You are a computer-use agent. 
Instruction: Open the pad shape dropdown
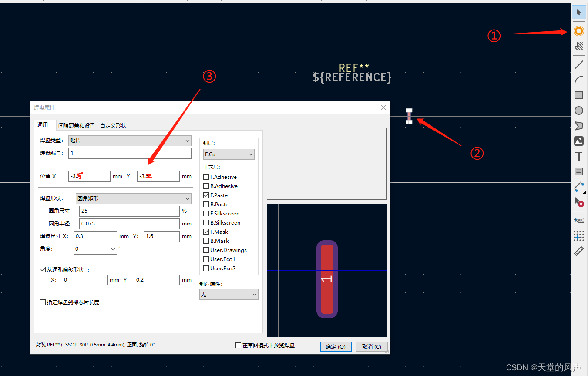(x=134, y=198)
